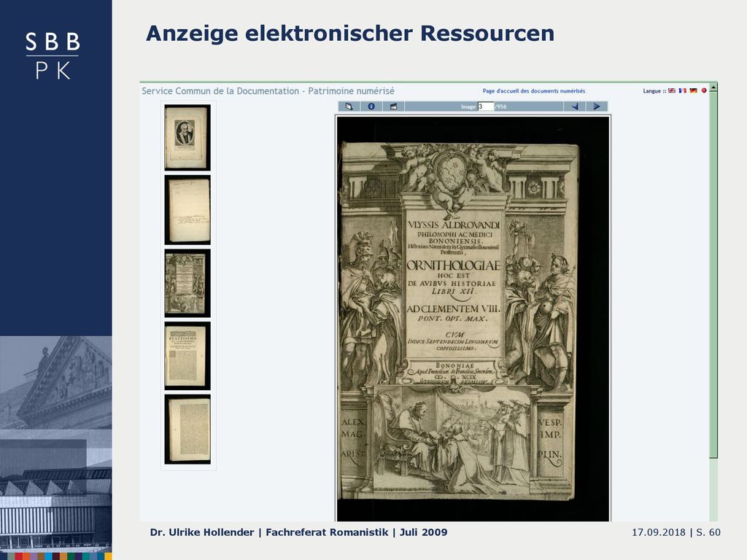Viewport: 747px width, 560px height.
Task: Click "Service Commun de la Documentation" header text
Action: (x=220, y=91)
